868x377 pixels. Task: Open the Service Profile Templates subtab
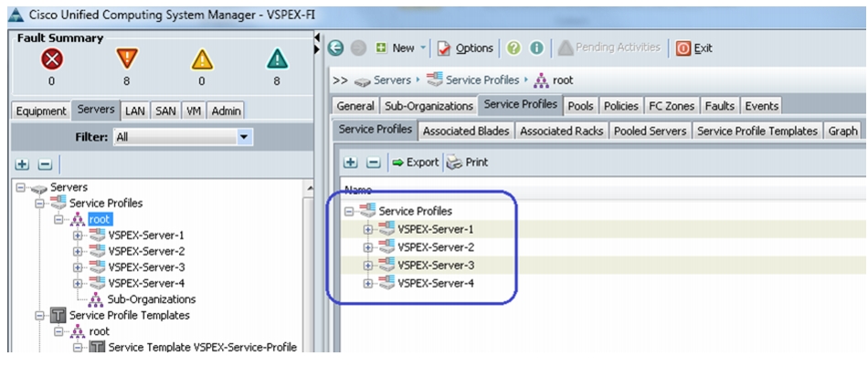coord(757,131)
